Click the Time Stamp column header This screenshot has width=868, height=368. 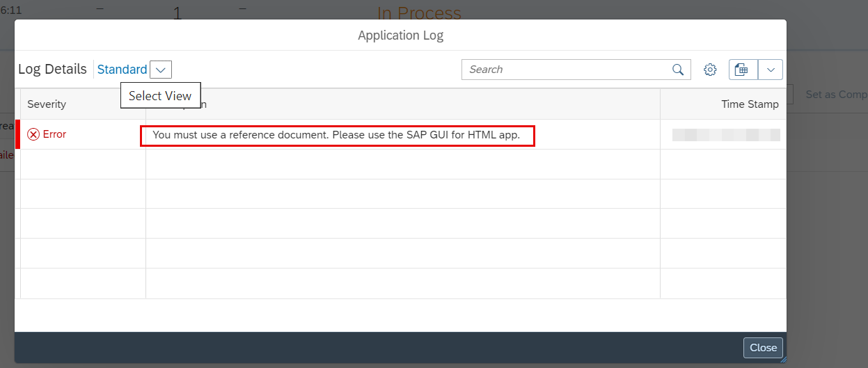tap(750, 104)
